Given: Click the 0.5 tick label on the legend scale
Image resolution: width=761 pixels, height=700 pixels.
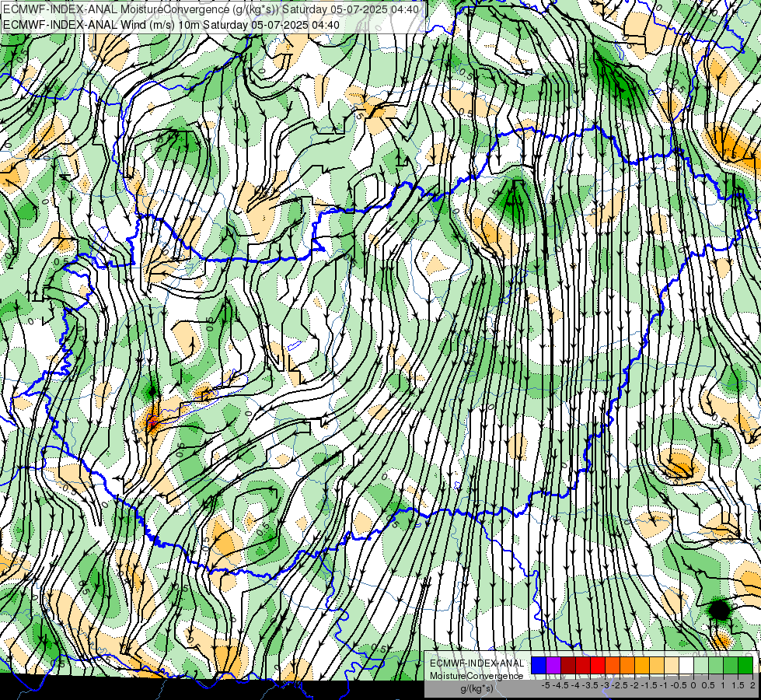Looking at the screenshot, I should [708, 685].
